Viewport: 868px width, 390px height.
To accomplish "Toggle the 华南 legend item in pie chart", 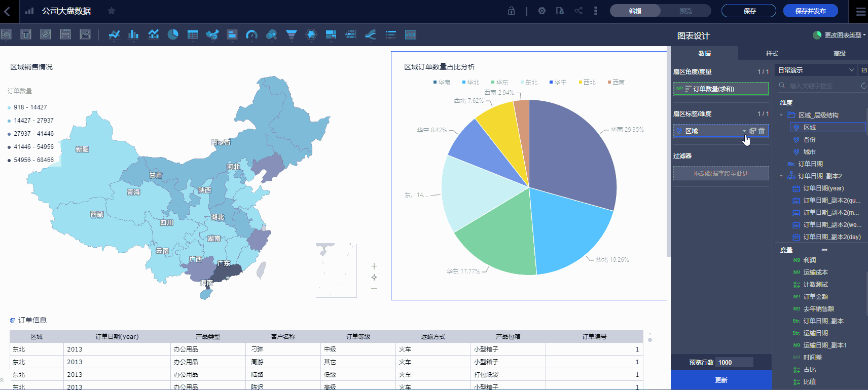I will click(x=442, y=82).
